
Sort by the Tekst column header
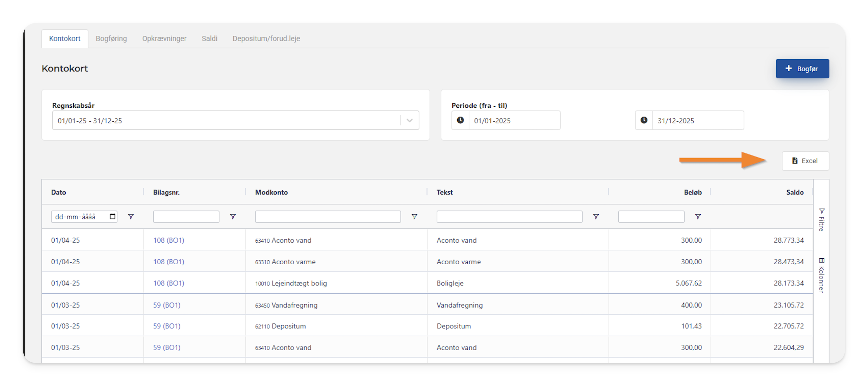pyautogui.click(x=445, y=192)
